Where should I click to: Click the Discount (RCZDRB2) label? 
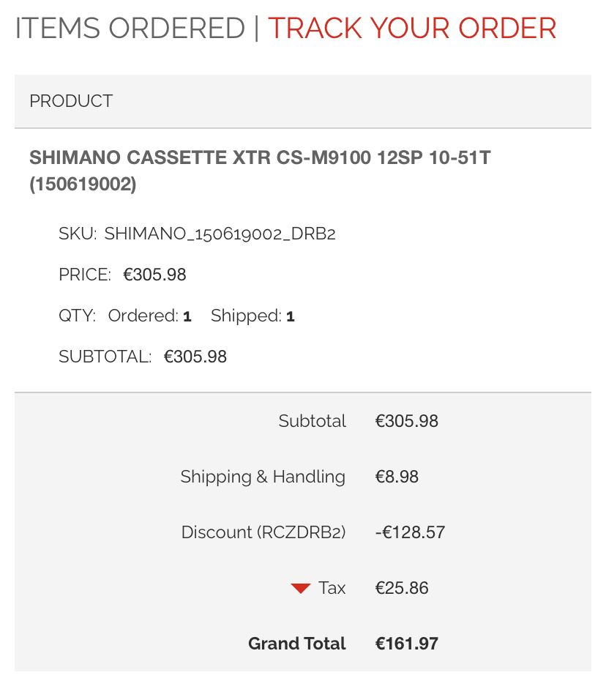263,532
